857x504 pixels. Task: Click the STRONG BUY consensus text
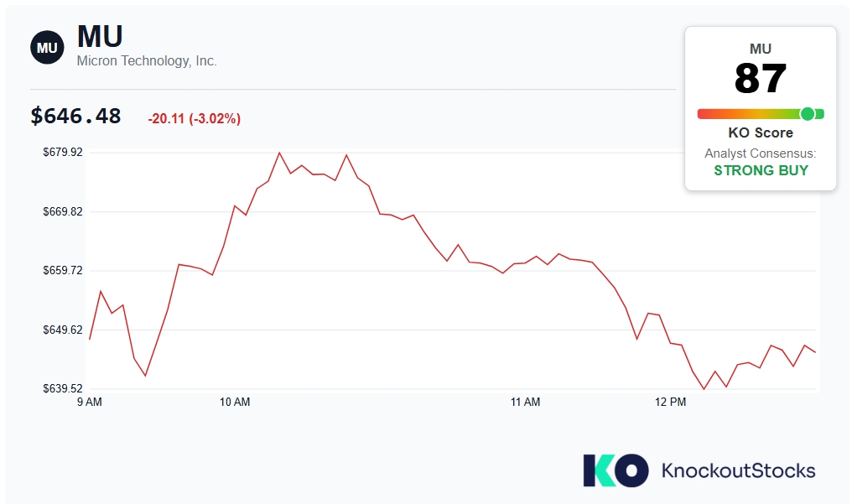761,170
